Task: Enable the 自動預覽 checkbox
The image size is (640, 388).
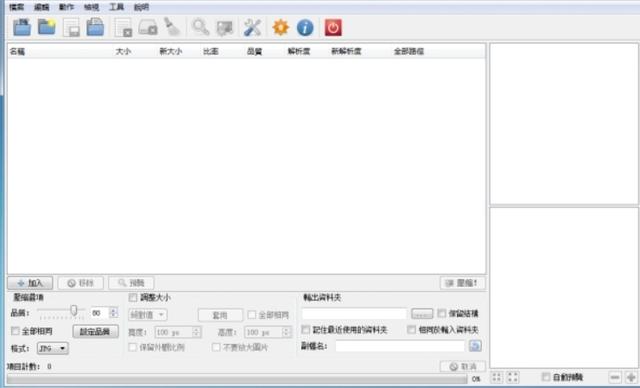Action: (x=546, y=377)
